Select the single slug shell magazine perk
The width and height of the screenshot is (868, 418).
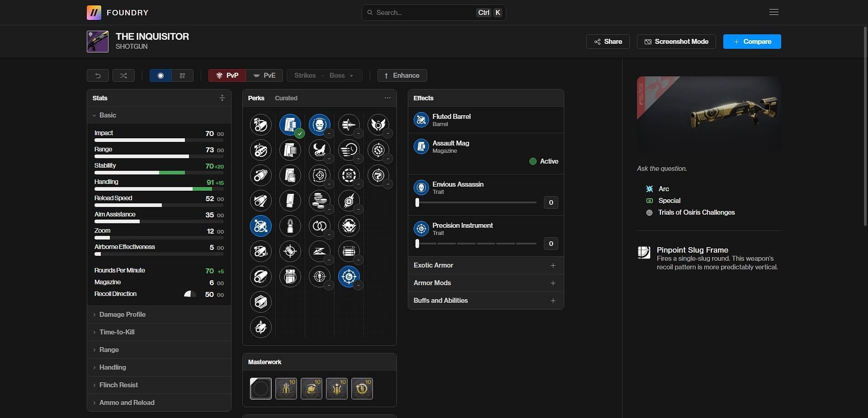pyautogui.click(x=290, y=225)
